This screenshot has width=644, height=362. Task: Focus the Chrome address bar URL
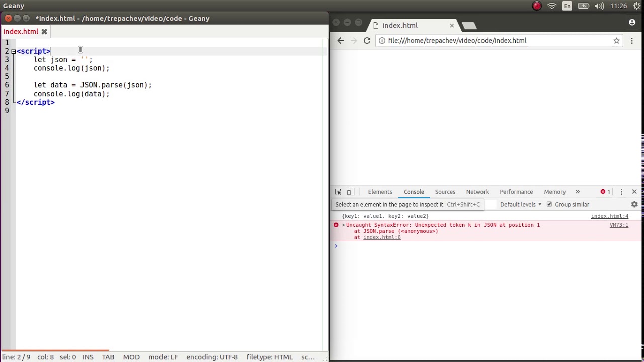pyautogui.click(x=457, y=41)
